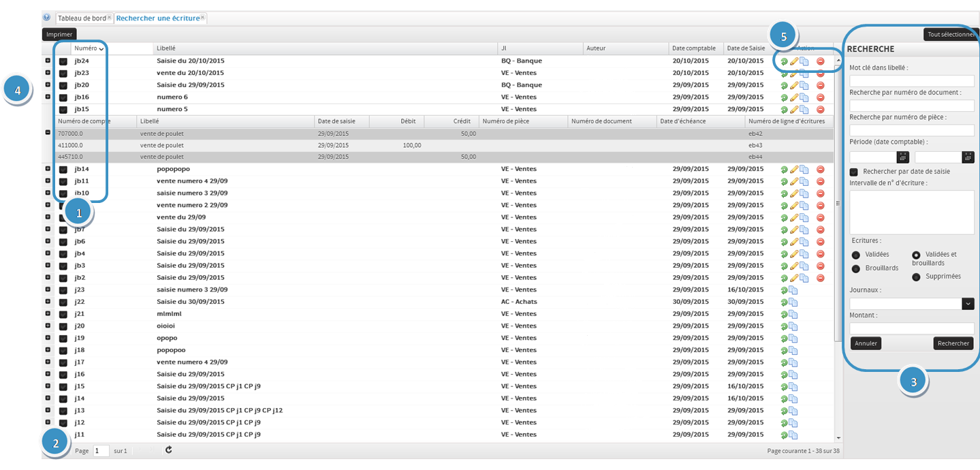Validate entry jb14 with the green icon

click(x=783, y=169)
